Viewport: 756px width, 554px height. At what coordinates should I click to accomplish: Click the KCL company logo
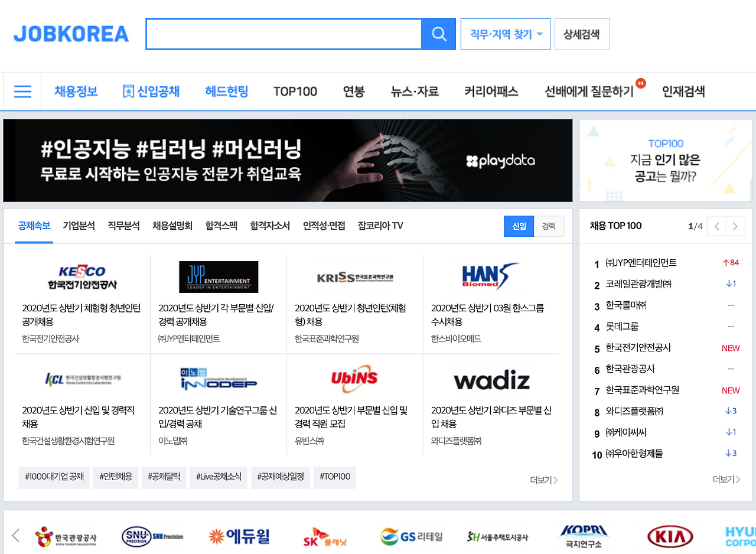tap(83, 379)
